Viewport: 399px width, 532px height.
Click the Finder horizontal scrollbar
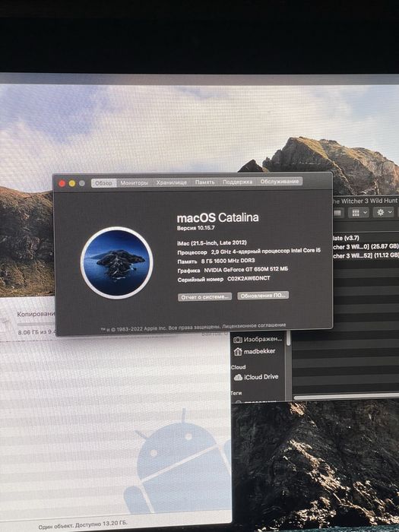click(346, 397)
